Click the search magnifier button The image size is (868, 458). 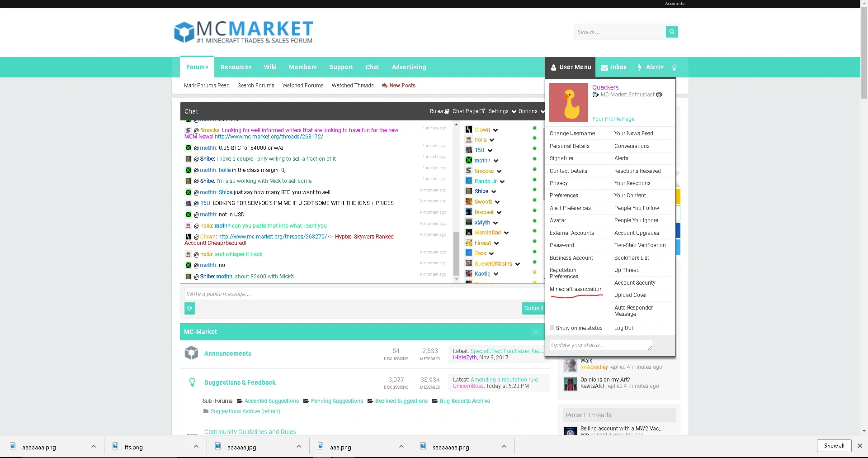tap(672, 32)
